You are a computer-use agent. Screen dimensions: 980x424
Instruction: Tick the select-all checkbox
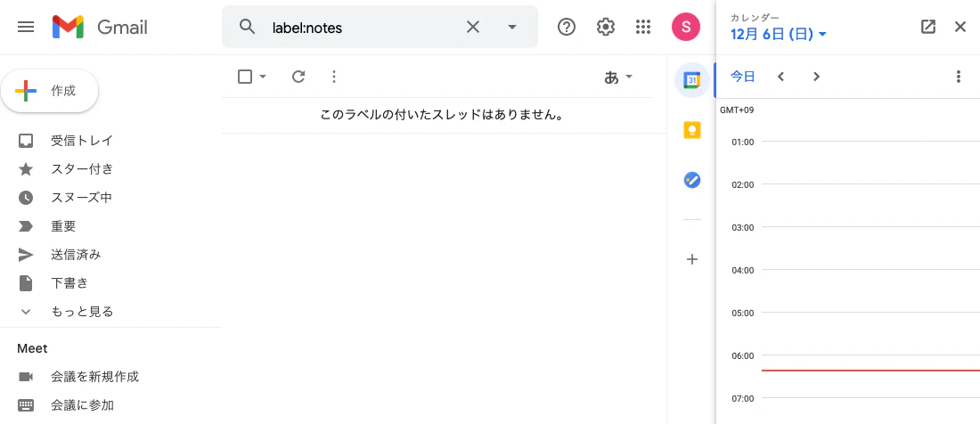pos(245,77)
